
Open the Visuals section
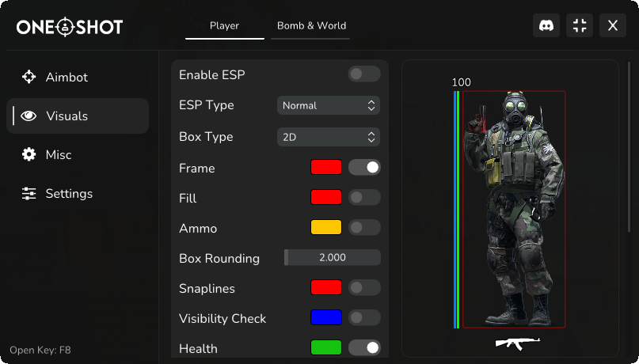78,116
